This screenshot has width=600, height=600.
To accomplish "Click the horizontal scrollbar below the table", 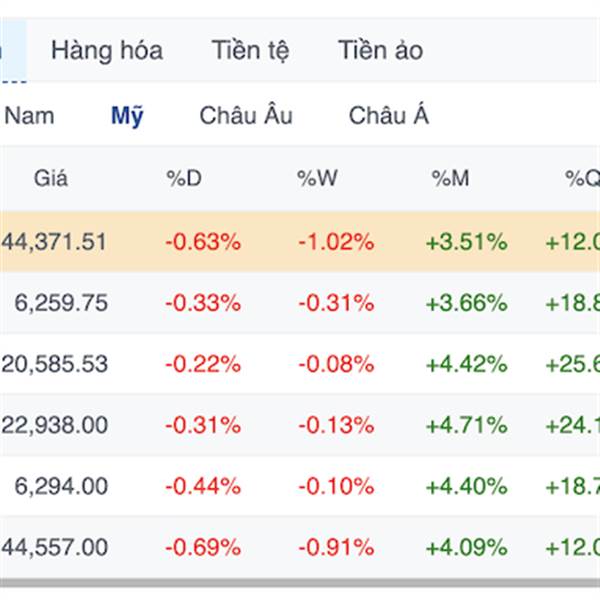I will coord(300,583).
